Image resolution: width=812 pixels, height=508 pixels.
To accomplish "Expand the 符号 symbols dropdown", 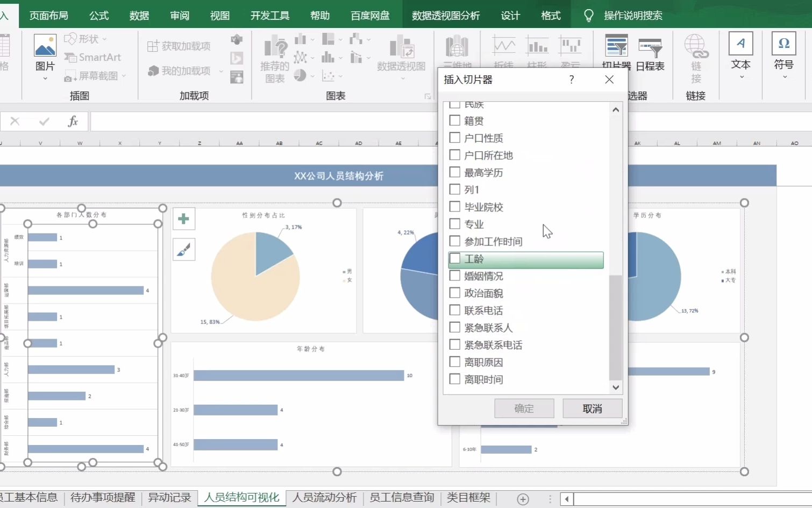I will click(x=784, y=77).
